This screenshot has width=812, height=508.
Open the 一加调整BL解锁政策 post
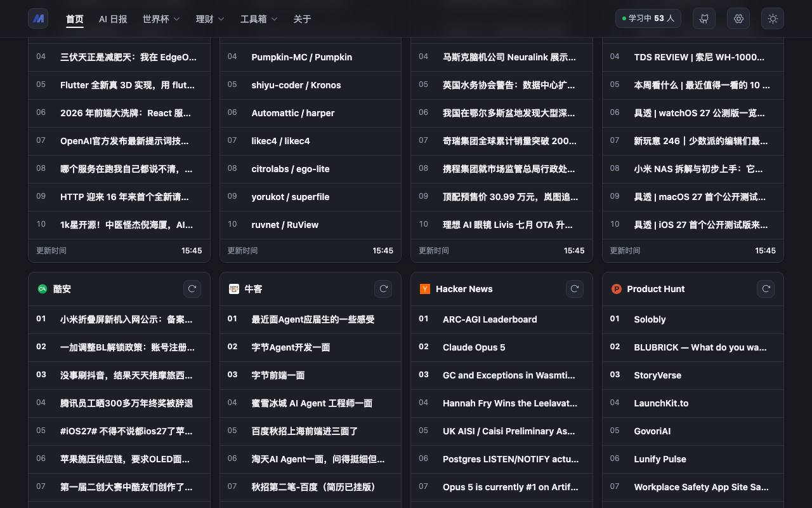coord(119,347)
